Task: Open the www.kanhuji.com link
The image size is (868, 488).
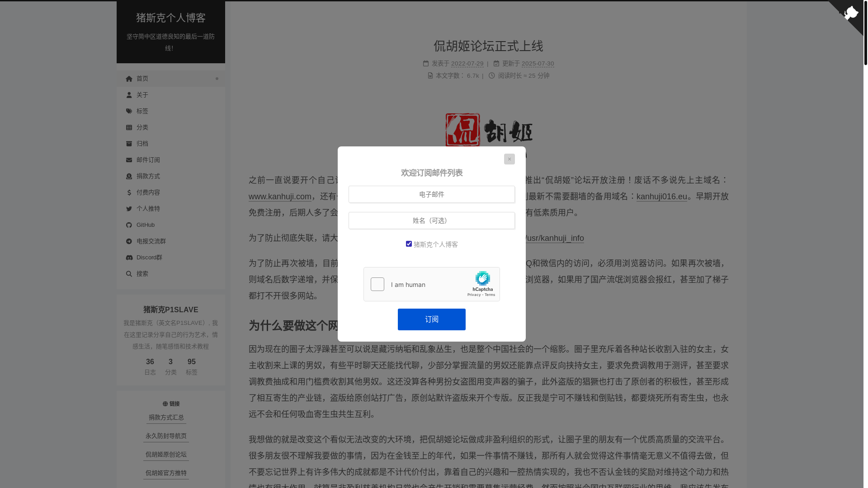Action: 280,197
